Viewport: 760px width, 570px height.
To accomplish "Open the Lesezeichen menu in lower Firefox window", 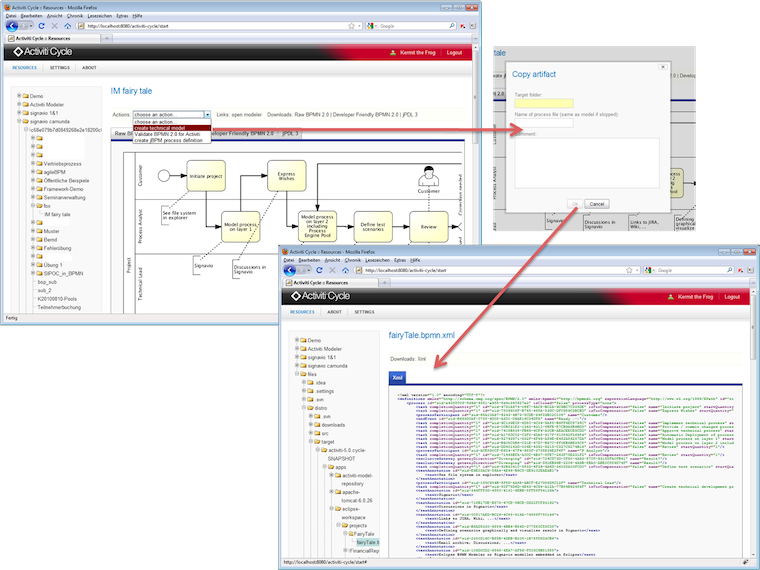I will click(377, 260).
